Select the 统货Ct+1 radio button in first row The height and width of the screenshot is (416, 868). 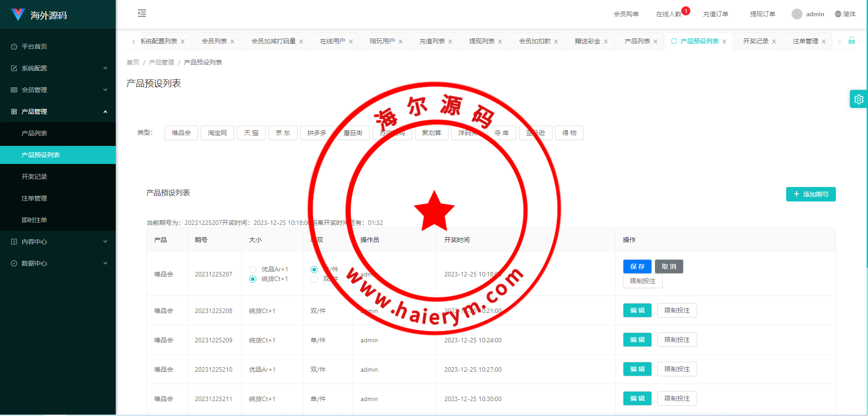[x=253, y=279]
